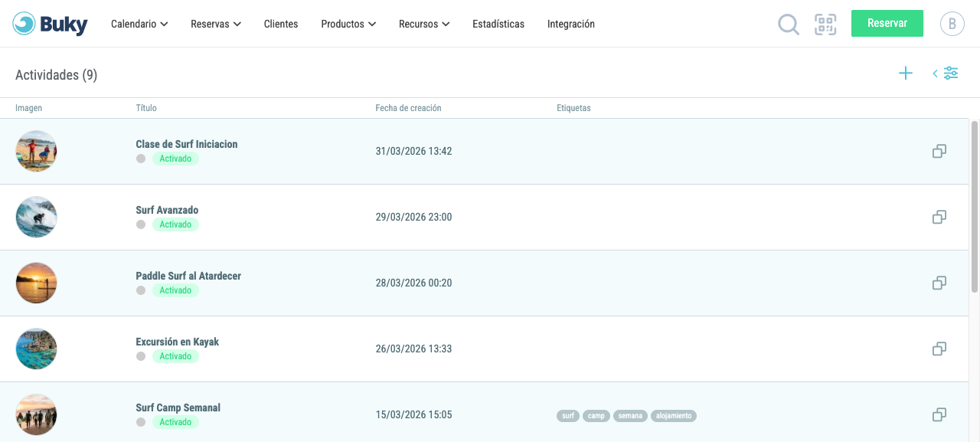
Task: Toggle status dot for Clase de Surf Iniciacion
Action: click(x=141, y=159)
